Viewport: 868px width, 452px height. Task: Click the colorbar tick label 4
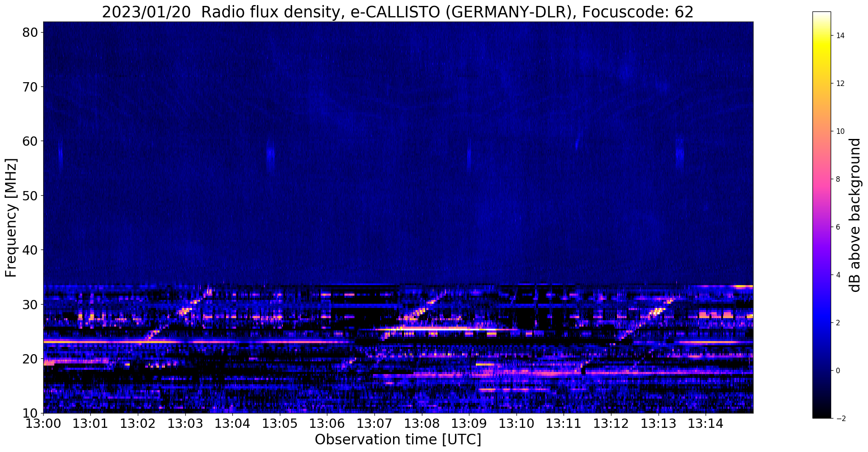tap(837, 275)
